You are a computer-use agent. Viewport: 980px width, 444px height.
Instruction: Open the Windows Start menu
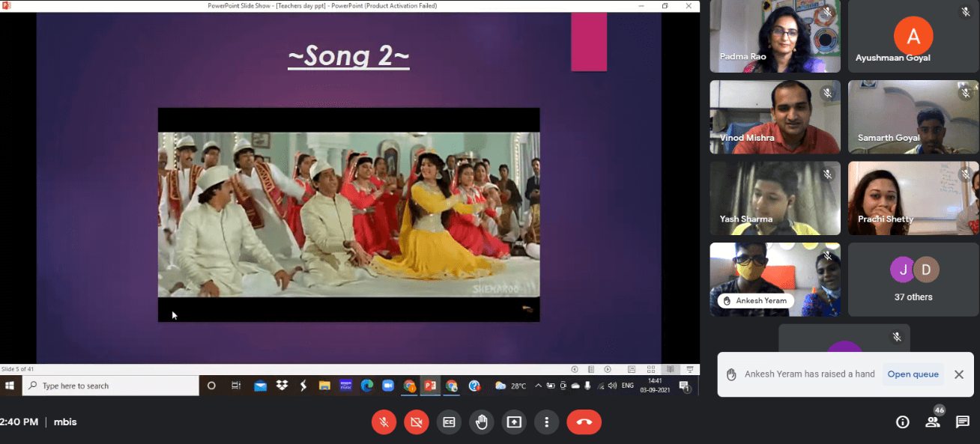click(x=10, y=386)
